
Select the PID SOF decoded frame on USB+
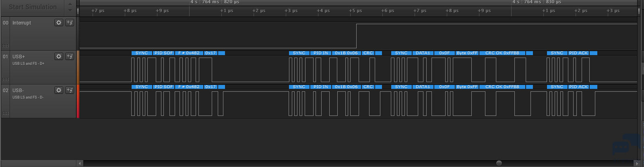pos(164,53)
